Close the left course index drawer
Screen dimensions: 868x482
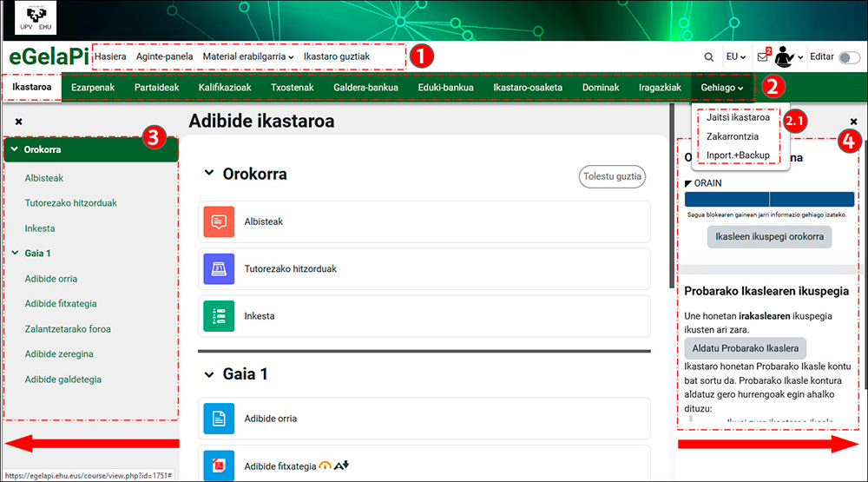pos(19,122)
